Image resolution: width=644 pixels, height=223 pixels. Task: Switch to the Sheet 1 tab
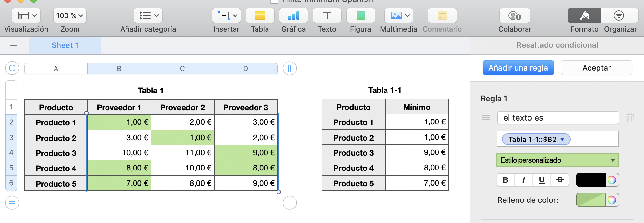(x=65, y=46)
